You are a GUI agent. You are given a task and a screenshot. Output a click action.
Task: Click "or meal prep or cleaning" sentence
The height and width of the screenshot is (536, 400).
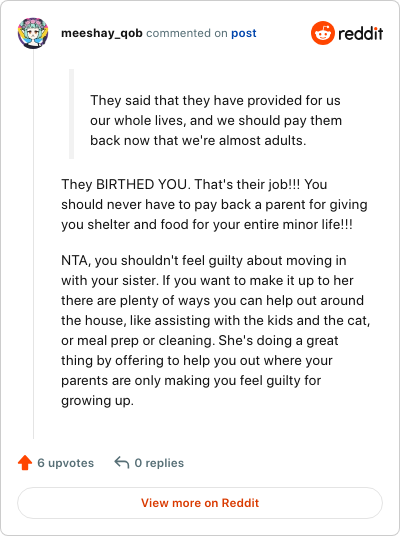coord(138,340)
